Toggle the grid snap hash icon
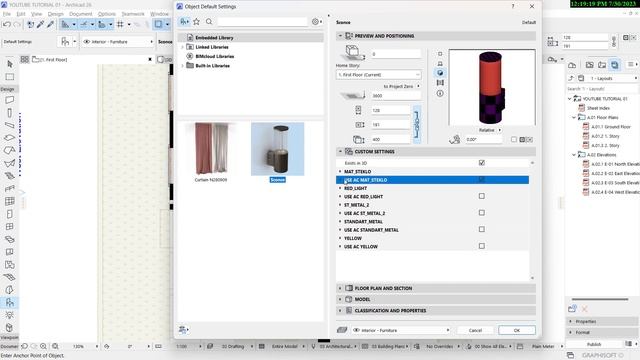This screenshot has height=360, width=640. (x=120, y=24)
